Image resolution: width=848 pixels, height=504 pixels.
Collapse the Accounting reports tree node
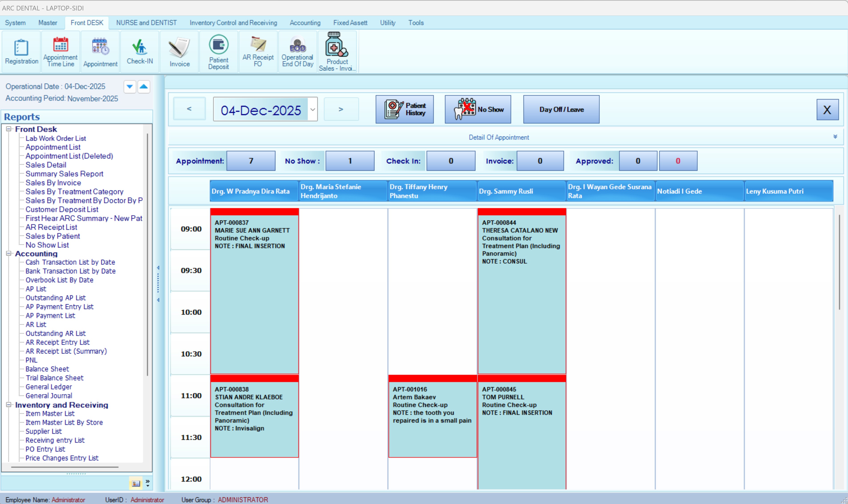tap(9, 253)
